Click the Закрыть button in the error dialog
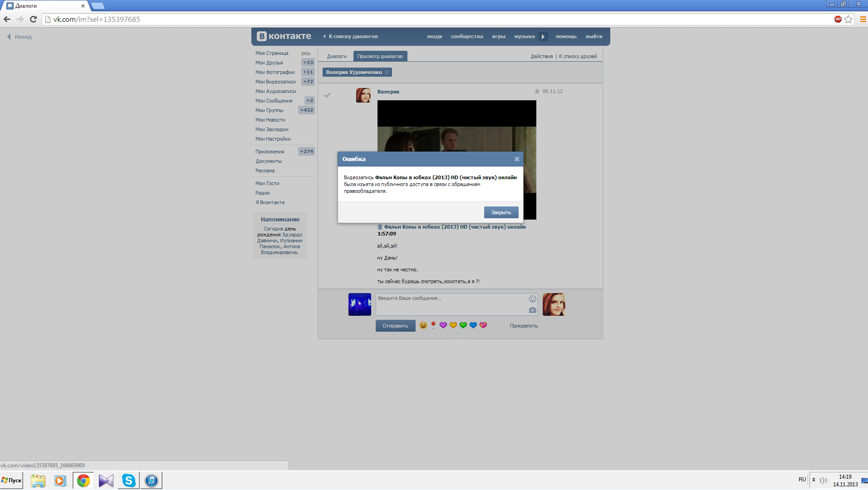 click(501, 212)
